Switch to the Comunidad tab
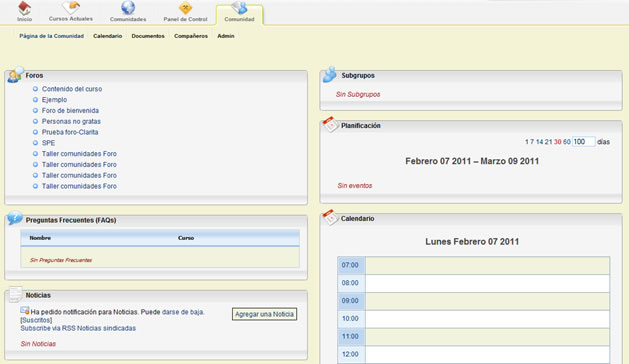 (239, 14)
